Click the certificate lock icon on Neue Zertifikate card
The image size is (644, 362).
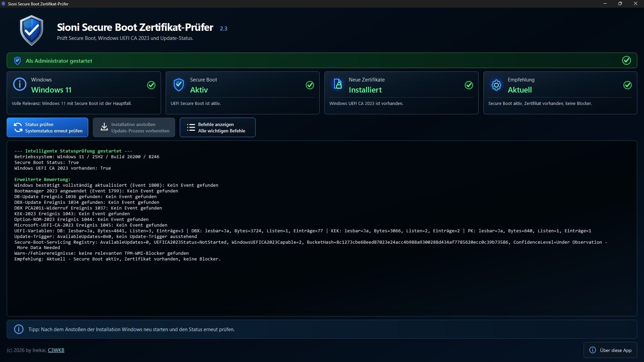point(337,84)
